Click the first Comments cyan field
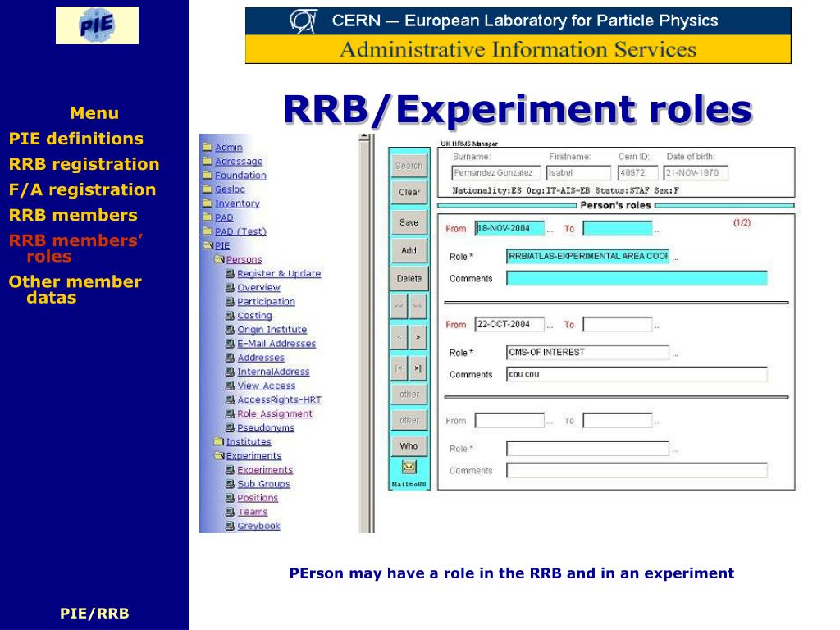Viewport: 840px width, 630px height. coord(637,278)
